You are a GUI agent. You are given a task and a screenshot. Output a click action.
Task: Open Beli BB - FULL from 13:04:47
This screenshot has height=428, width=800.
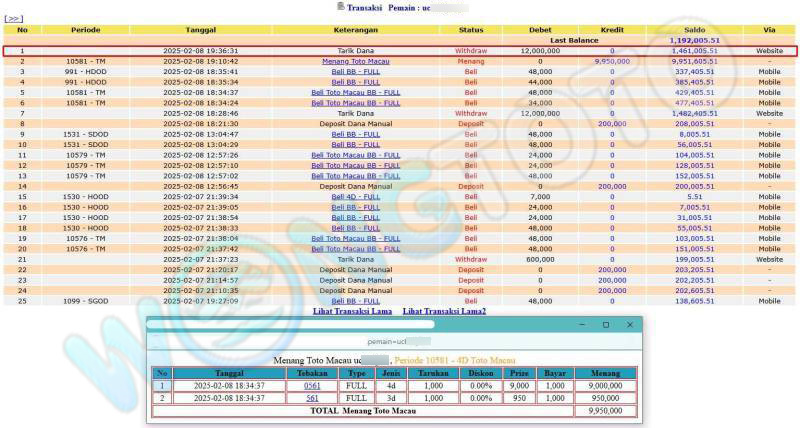(355, 134)
